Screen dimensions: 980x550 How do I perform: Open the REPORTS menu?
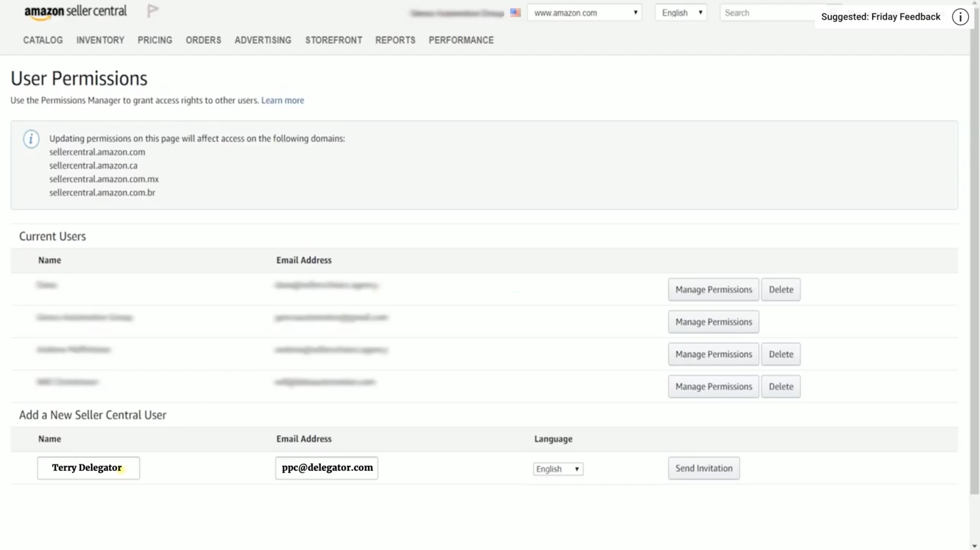(x=395, y=40)
